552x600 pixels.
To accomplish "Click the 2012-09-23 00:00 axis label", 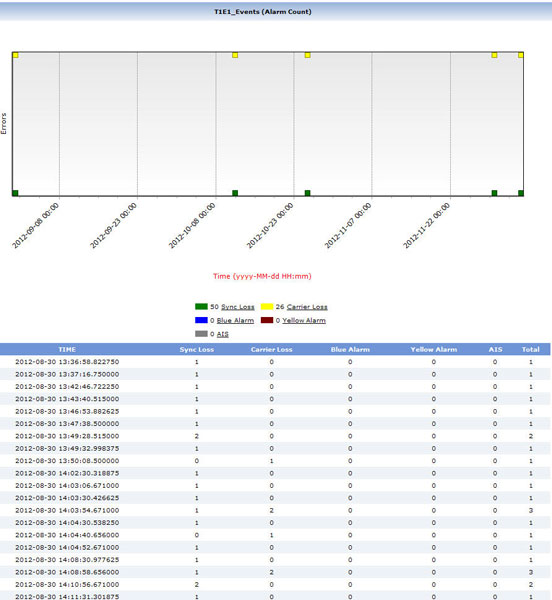I will [114, 226].
